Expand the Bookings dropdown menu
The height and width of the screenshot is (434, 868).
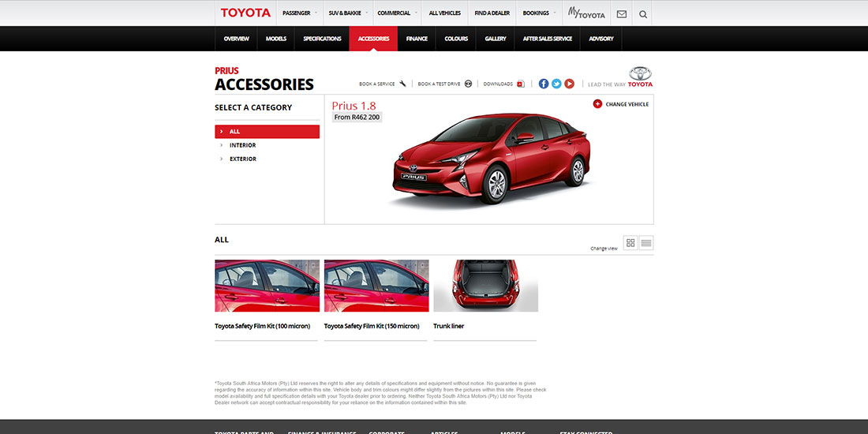539,13
